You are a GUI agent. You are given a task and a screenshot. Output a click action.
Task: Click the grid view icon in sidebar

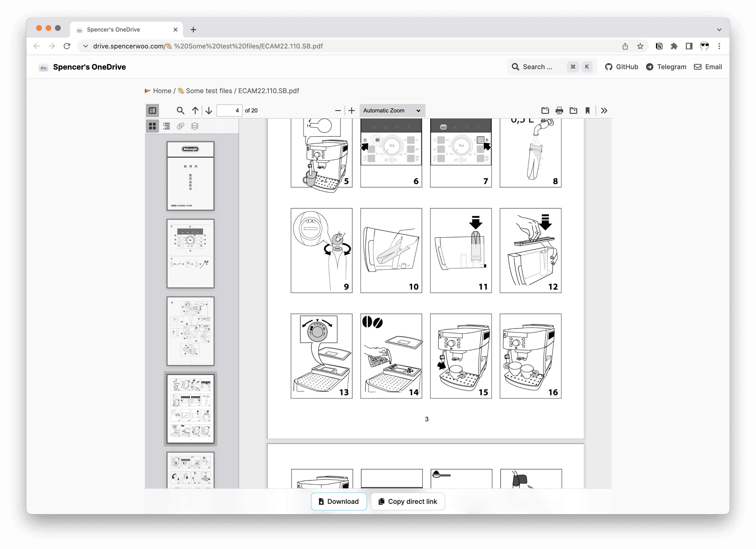[153, 126]
